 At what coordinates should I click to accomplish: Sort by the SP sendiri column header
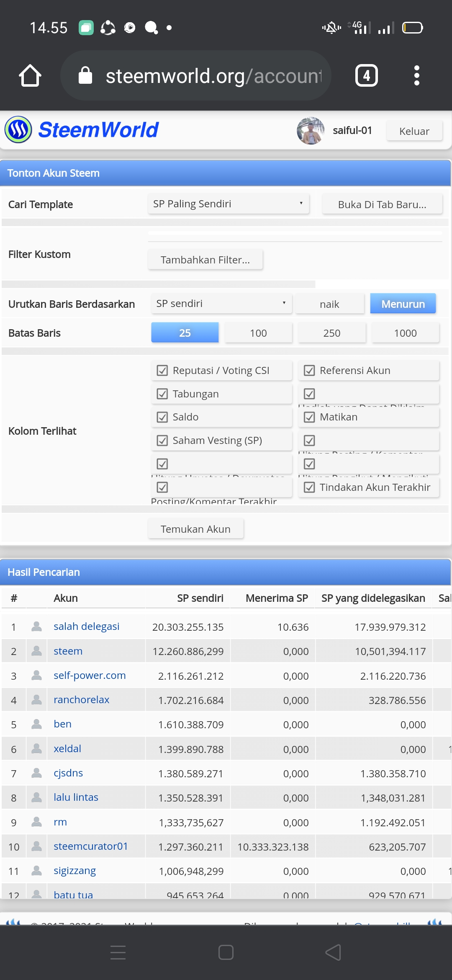coord(200,598)
